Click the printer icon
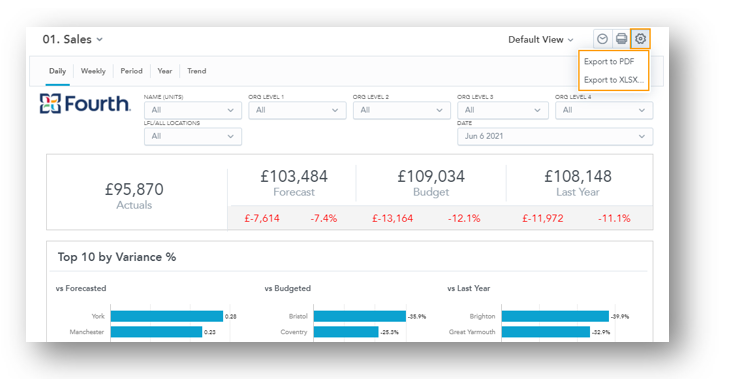731x379 pixels. click(621, 39)
